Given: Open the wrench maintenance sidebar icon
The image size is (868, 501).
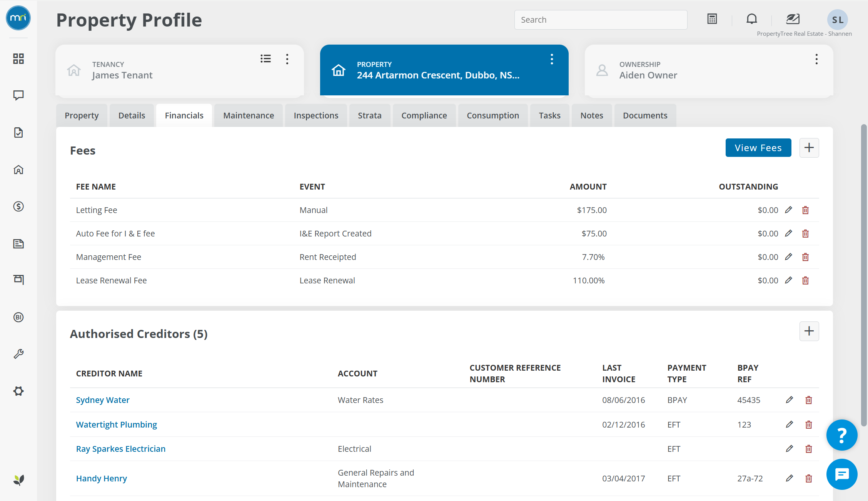Looking at the screenshot, I should click(18, 354).
